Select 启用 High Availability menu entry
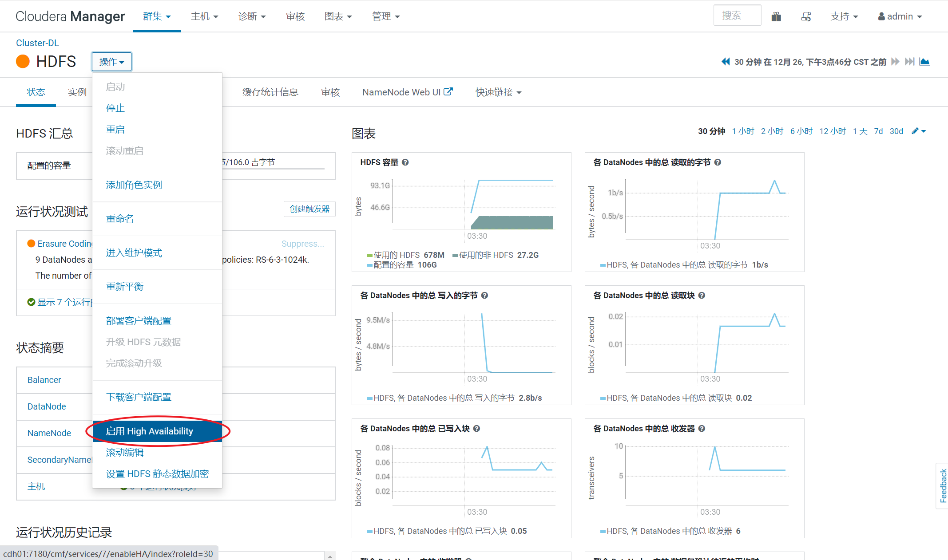Screen dimensions: 948x560 pos(150,431)
